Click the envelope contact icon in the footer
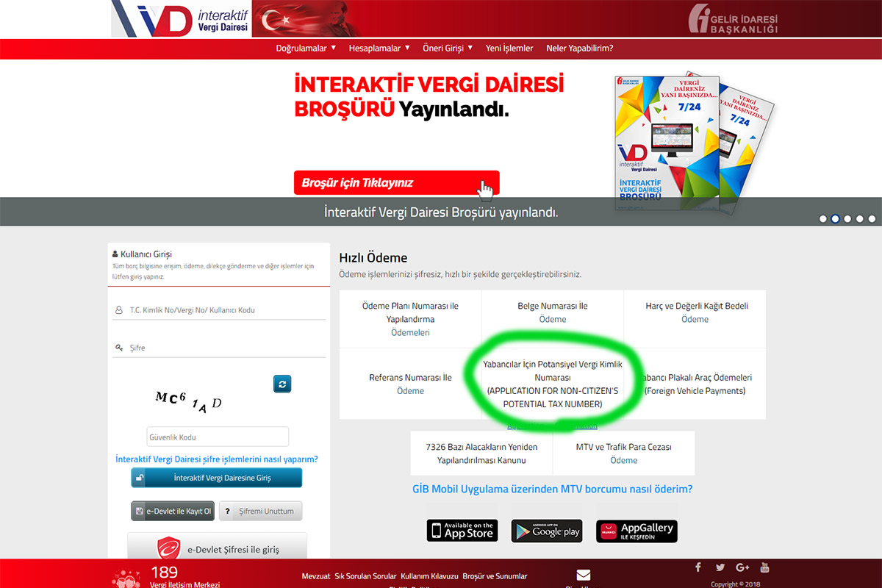The height and width of the screenshot is (588, 882). click(584, 574)
